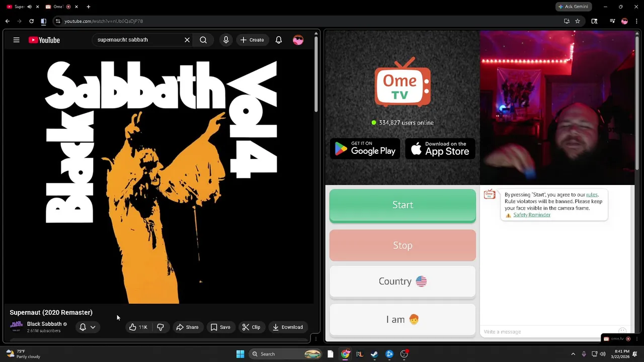Screen dimensions: 644x362
Task: Open the App Store download badge
Action: click(x=440, y=148)
